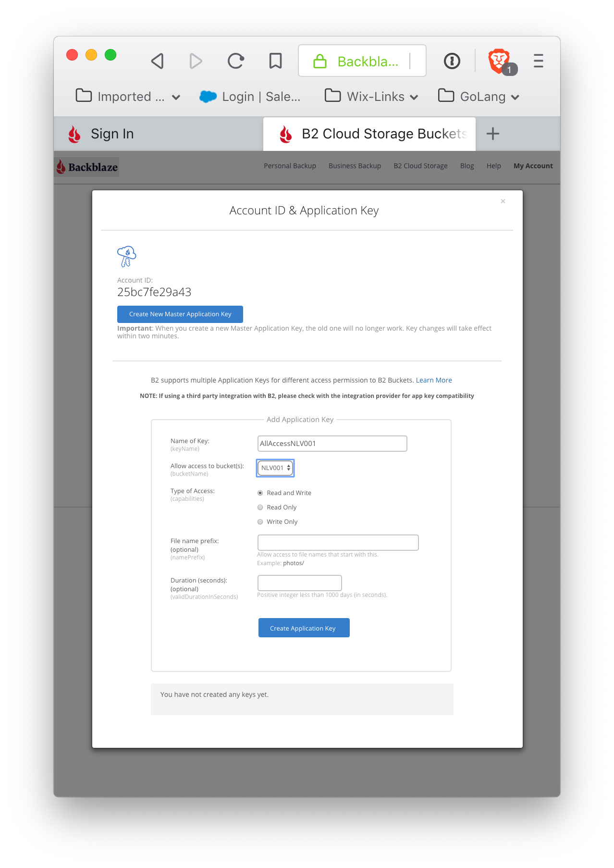Click the Salesforce cloud bookmark icon
The image size is (614, 868).
point(208,97)
